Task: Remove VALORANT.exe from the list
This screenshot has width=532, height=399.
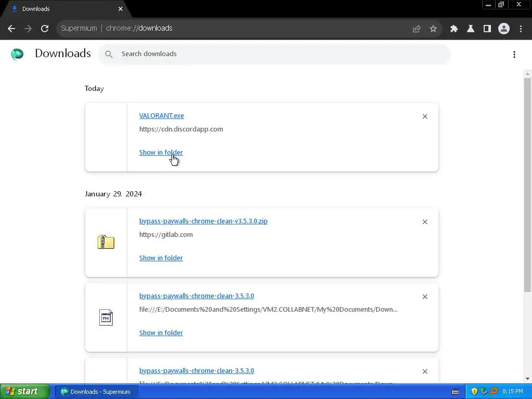Action: [425, 116]
